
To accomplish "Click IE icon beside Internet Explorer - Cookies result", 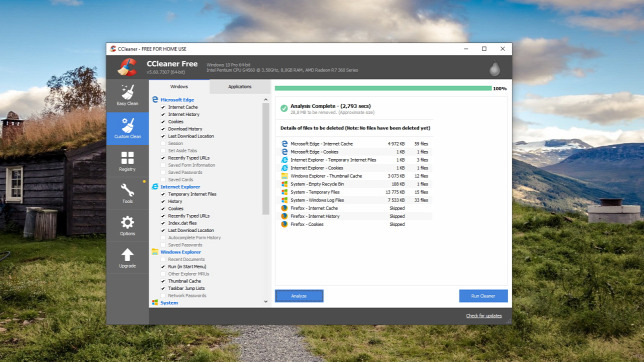I will point(284,168).
